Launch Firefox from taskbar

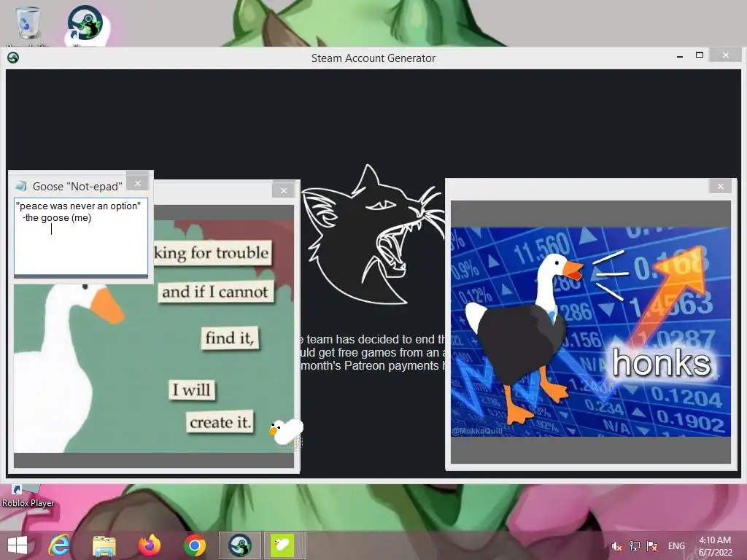tap(149, 545)
